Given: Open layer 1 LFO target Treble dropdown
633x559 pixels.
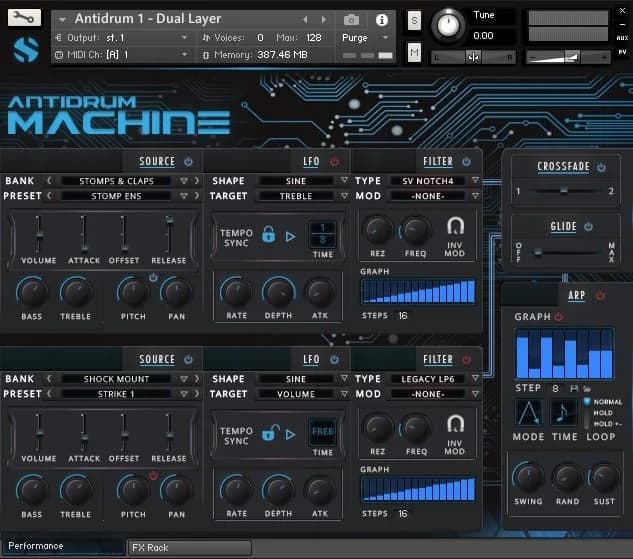Looking at the screenshot, I should click(x=344, y=196).
